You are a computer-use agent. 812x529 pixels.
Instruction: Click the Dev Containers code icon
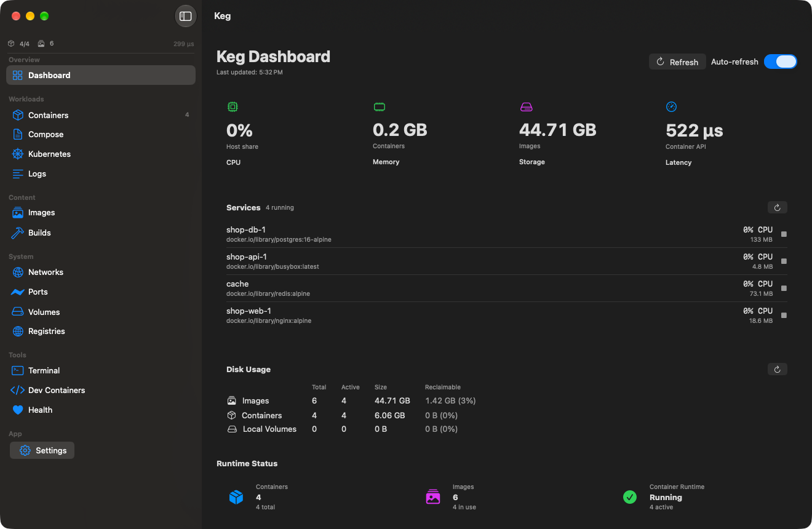[18, 390]
